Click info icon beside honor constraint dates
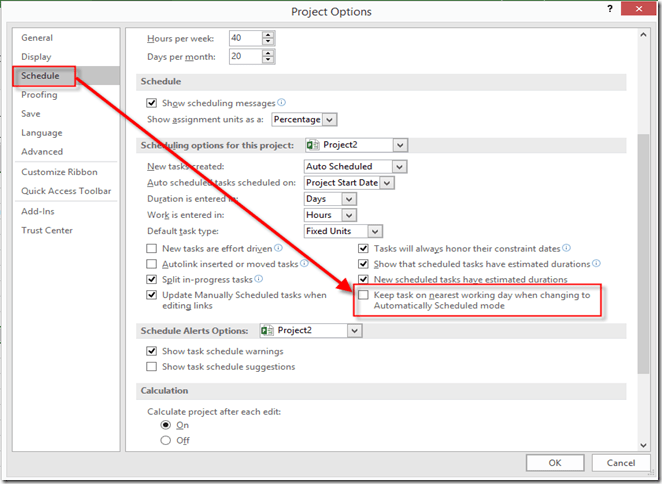 click(x=566, y=247)
